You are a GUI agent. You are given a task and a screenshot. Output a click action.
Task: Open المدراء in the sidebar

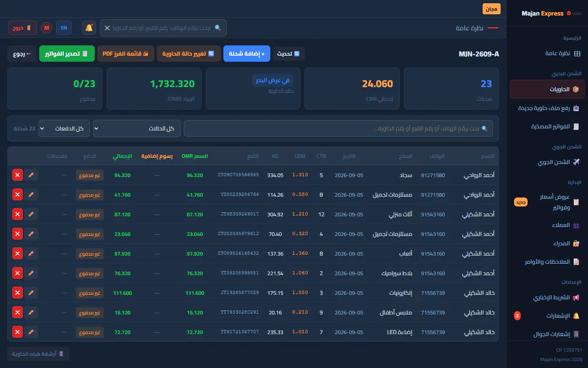click(x=547, y=244)
